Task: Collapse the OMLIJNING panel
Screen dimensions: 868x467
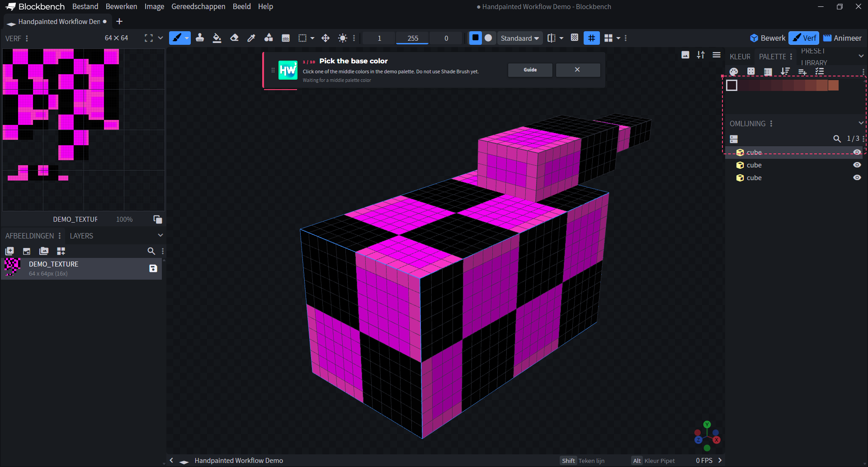Action: click(x=861, y=123)
